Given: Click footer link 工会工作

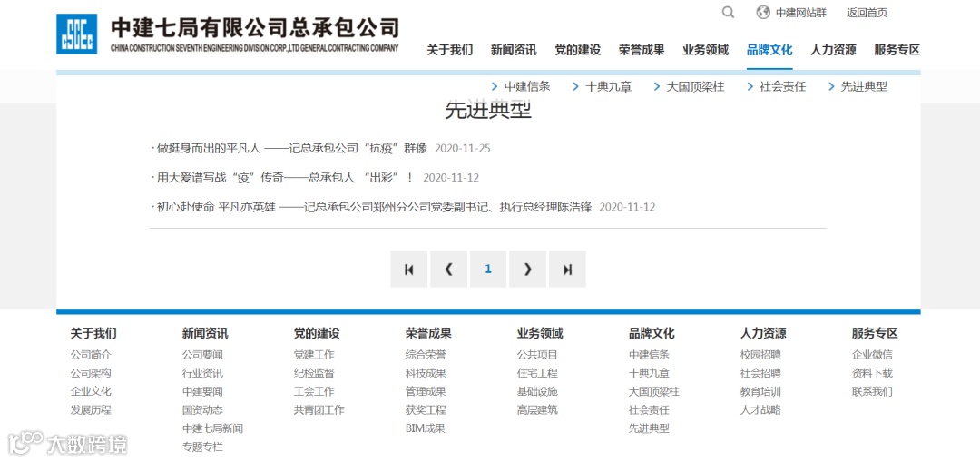Looking at the screenshot, I should 314,391.
